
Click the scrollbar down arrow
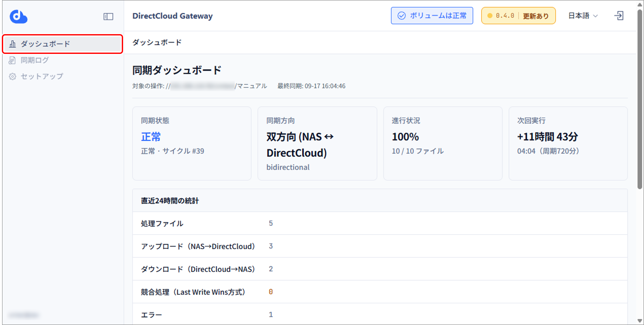[640, 321]
